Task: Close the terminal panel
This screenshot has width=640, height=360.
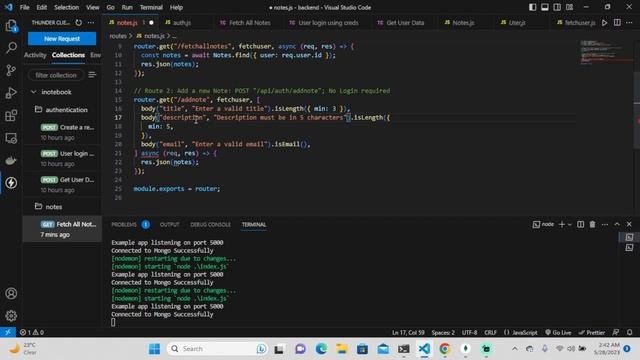Action: click(629, 224)
